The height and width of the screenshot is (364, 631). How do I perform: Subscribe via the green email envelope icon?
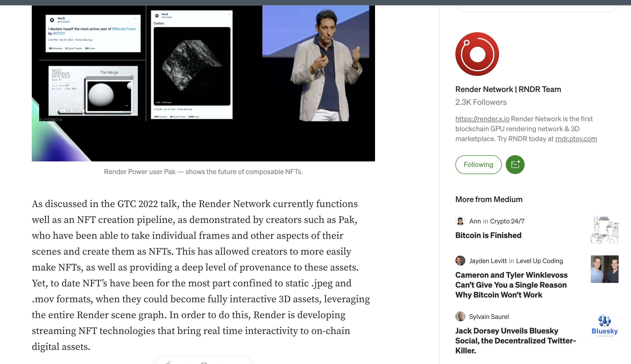(x=515, y=164)
